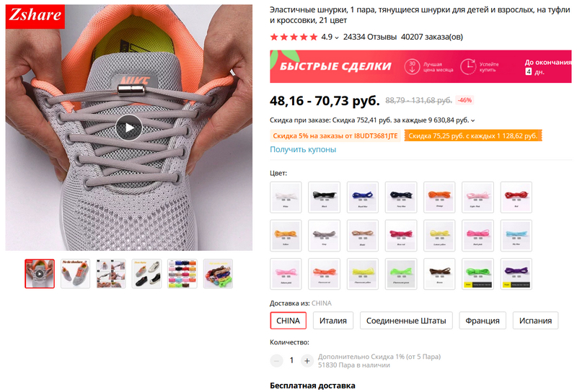This screenshot has width=577, height=392.
Task: Choose the purple shoelace swatch
Action: pos(516,274)
